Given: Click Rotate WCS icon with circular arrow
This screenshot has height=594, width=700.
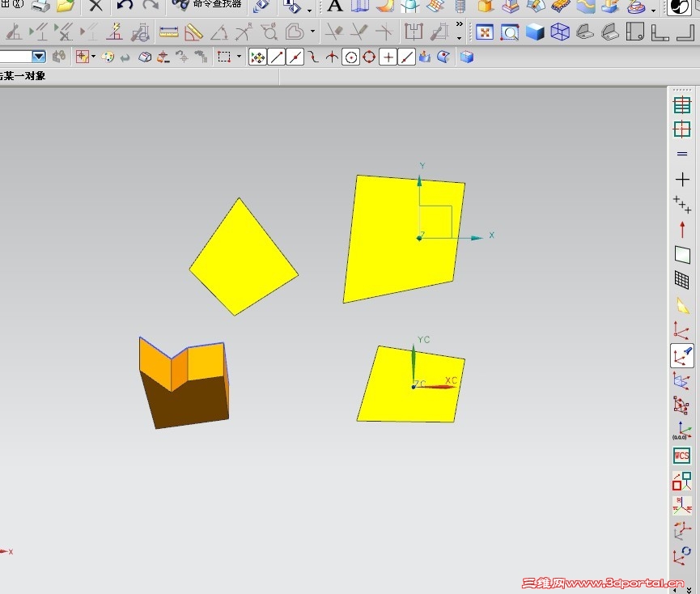Looking at the screenshot, I should (x=682, y=557).
